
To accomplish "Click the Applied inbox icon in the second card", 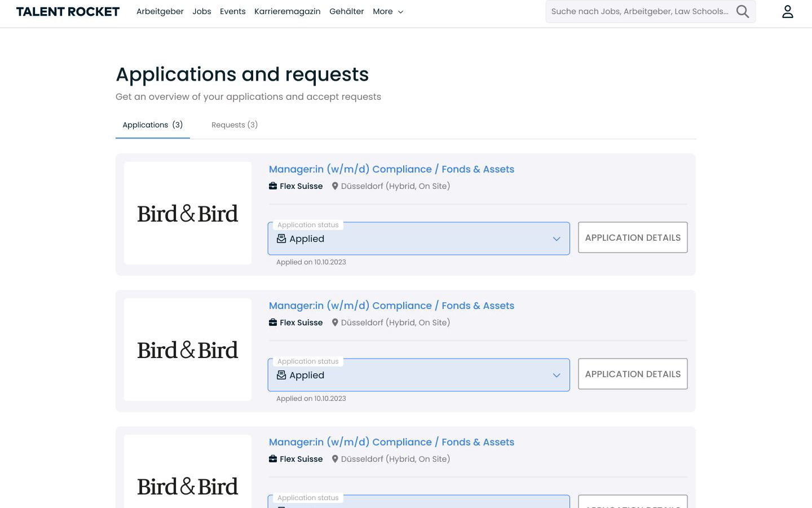I will 281,375.
